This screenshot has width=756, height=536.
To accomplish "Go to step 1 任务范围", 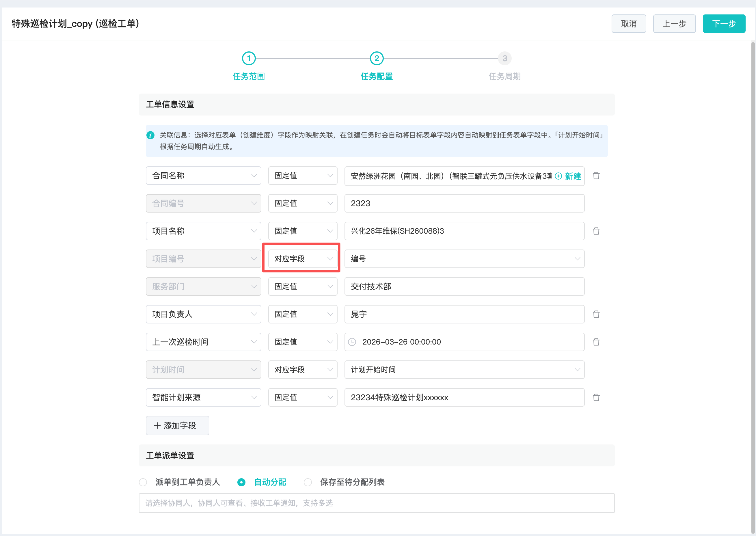I will click(249, 58).
